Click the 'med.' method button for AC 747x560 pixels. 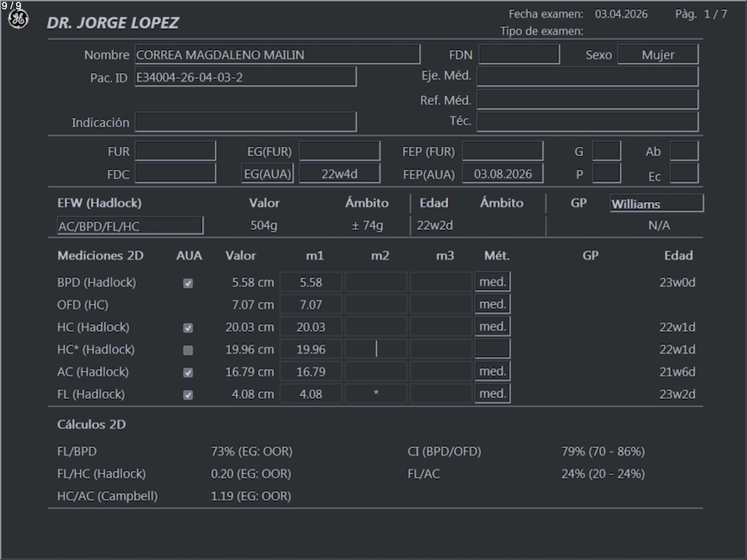pyautogui.click(x=492, y=371)
